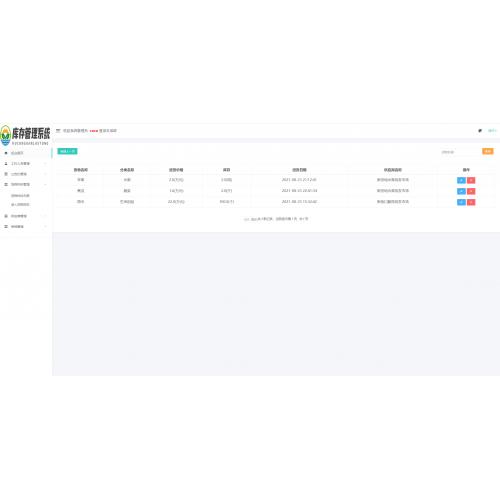
Task: Click the red delete icon in third table row
Action: pos(471,202)
